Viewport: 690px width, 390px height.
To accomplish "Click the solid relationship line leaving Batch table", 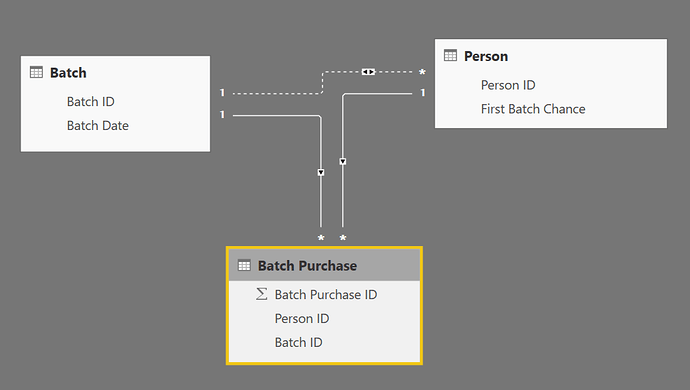I will coord(276,115).
